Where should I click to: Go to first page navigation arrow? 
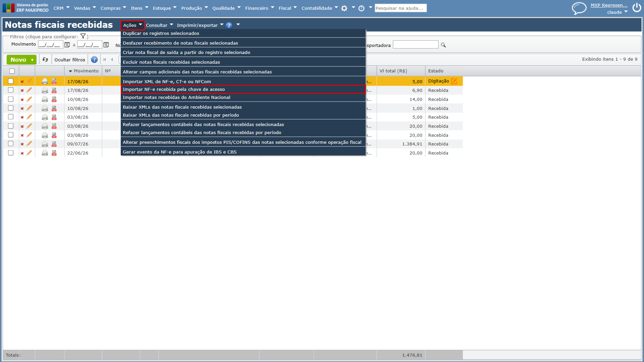tap(104, 60)
